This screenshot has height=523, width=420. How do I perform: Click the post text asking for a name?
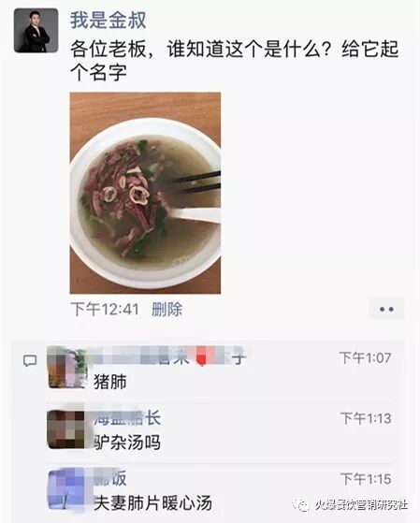point(234,61)
